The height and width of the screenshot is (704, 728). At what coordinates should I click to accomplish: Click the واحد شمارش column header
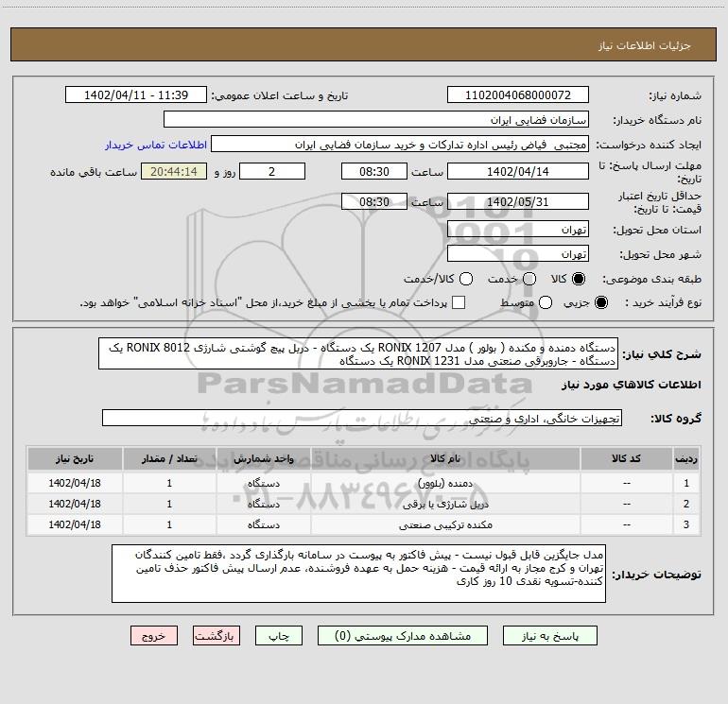pos(263,458)
